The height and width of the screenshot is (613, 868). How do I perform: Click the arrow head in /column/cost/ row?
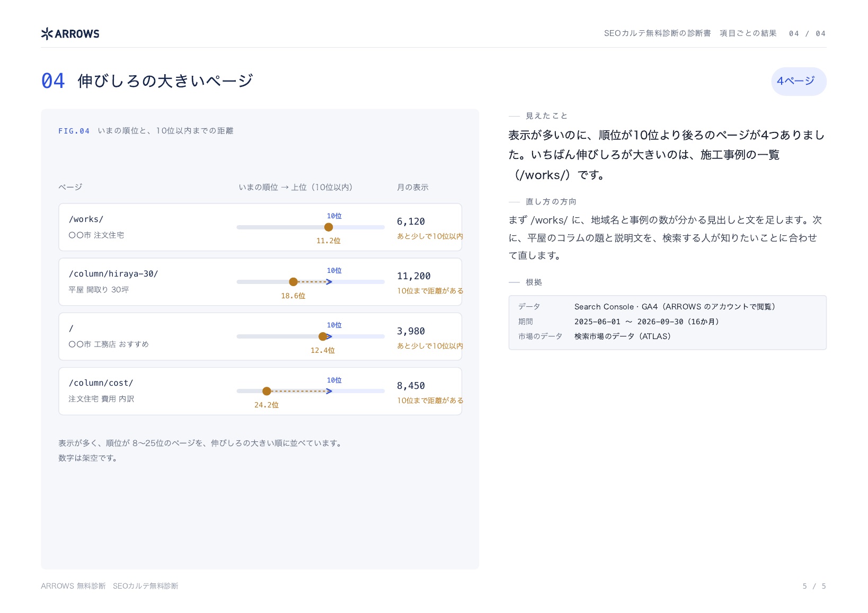pyautogui.click(x=329, y=391)
